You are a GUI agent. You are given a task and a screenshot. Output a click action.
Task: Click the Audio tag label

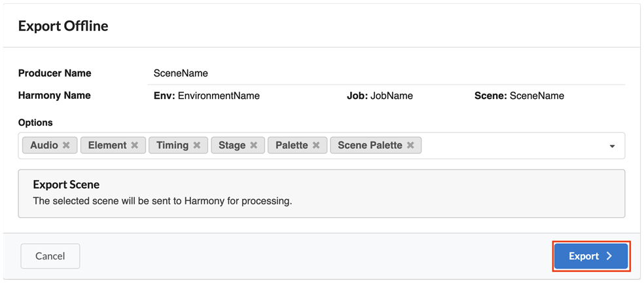point(44,145)
